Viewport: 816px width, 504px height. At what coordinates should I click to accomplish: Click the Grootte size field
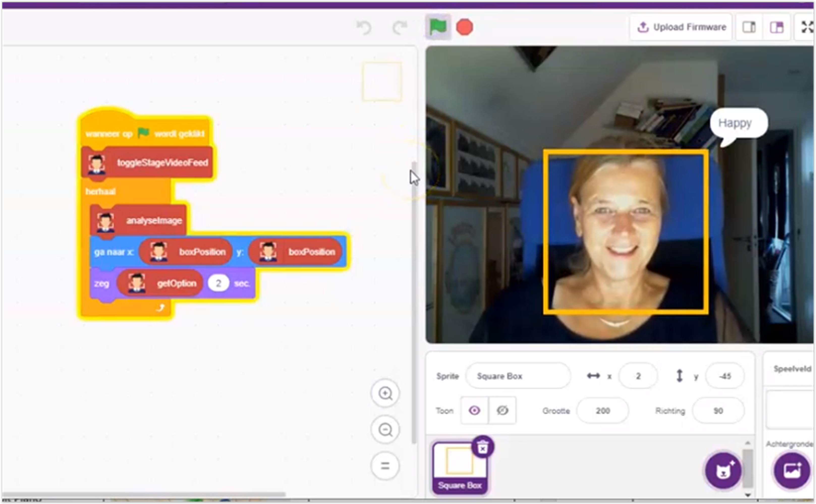(603, 411)
